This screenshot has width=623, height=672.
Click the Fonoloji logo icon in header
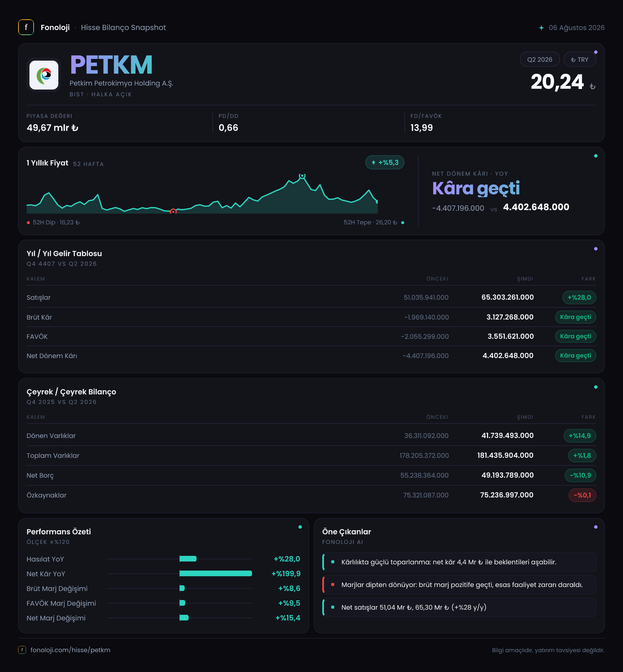26,27
